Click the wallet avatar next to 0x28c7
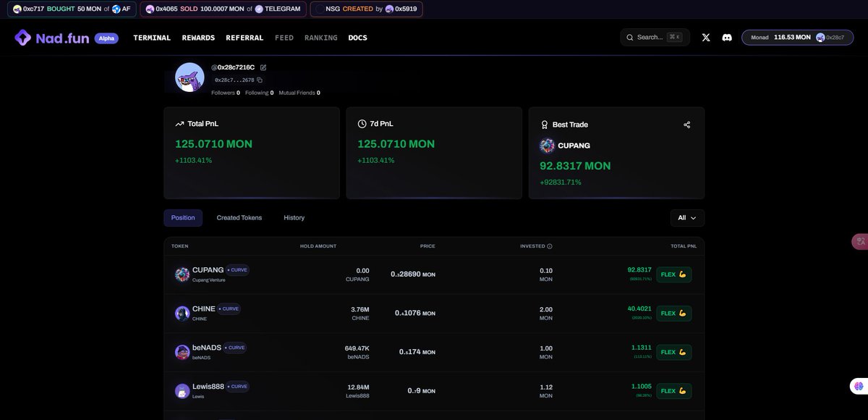868x420 pixels. (x=820, y=38)
